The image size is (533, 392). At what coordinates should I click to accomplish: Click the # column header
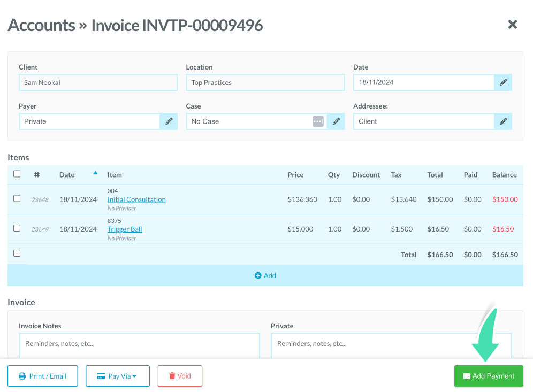(x=37, y=174)
